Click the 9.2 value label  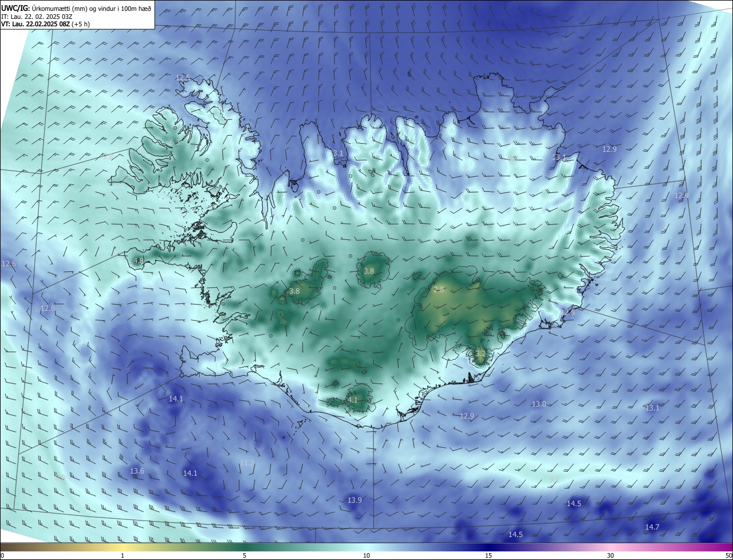pos(554,479)
